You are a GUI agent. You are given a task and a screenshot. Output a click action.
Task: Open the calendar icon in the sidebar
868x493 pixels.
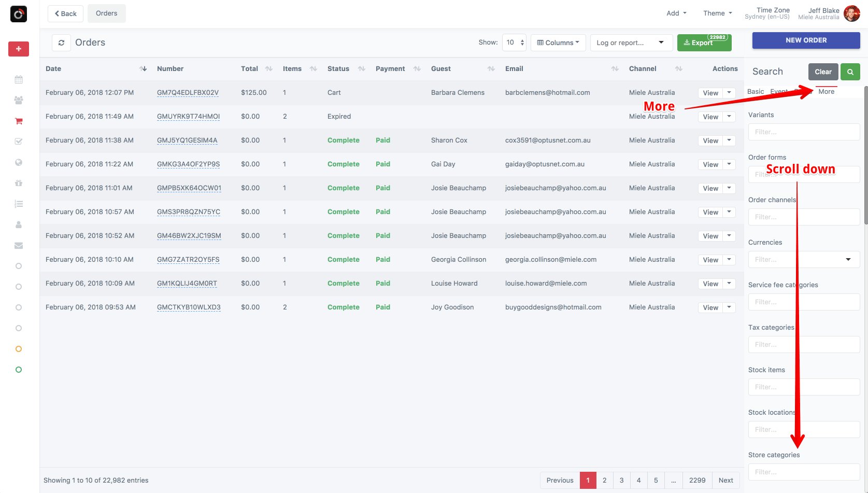tap(19, 79)
